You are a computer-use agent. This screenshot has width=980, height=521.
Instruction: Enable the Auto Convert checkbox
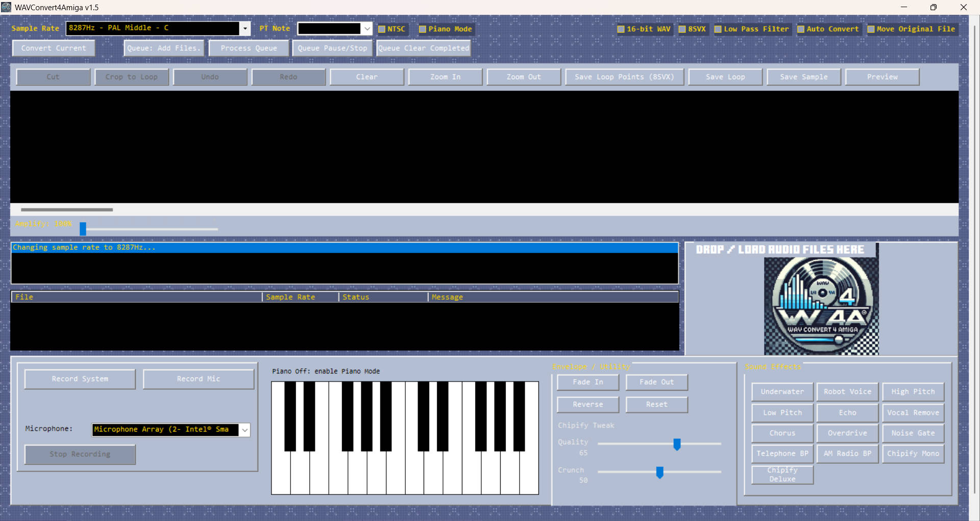click(801, 29)
